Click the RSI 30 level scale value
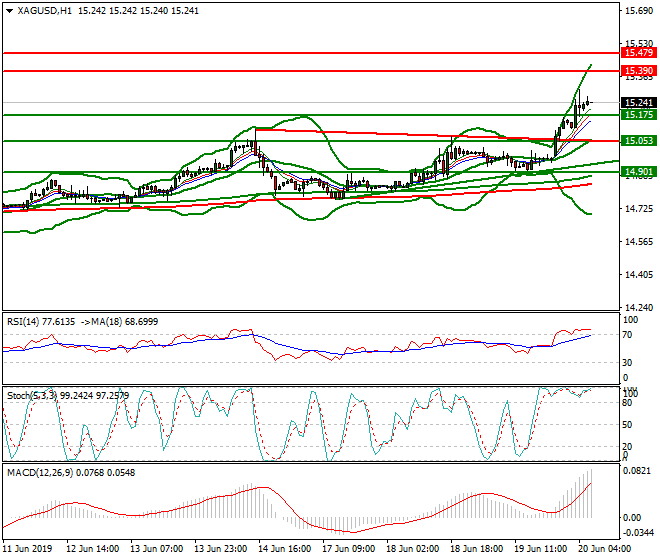Screen dimensions: 660x560 coord(627,363)
